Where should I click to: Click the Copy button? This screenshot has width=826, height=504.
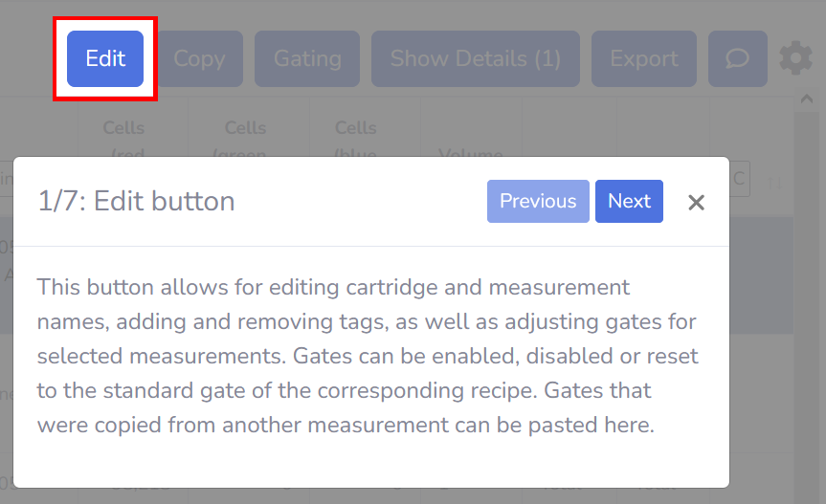[200, 58]
